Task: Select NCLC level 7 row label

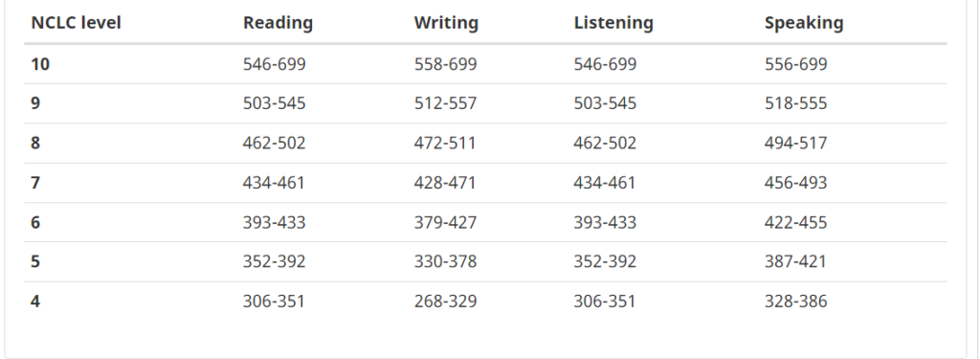Action: 35,183
